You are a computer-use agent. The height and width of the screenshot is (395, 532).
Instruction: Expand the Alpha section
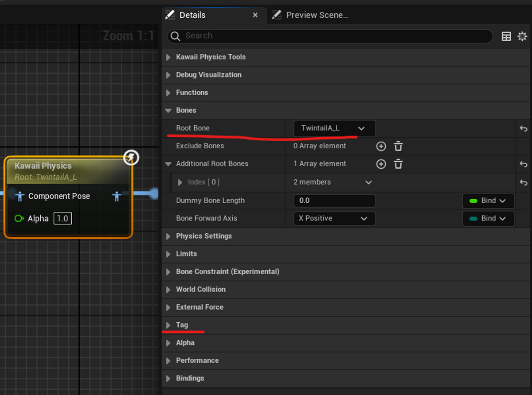(168, 343)
